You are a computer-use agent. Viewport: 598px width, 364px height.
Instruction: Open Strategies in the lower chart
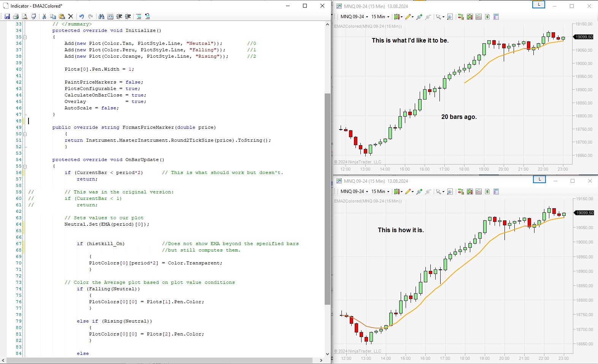(487, 191)
